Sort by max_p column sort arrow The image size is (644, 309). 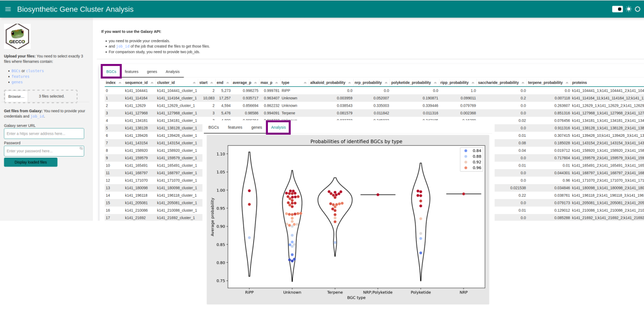(277, 83)
